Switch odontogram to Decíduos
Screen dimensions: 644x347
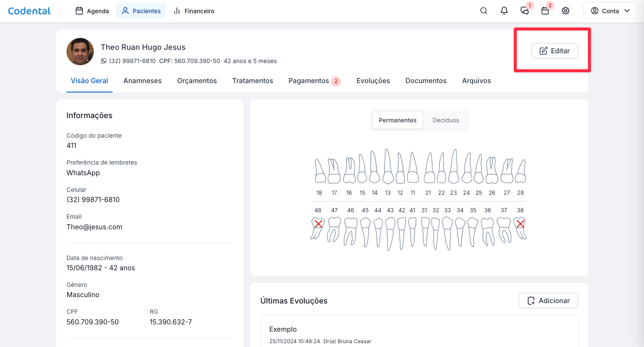(x=446, y=120)
